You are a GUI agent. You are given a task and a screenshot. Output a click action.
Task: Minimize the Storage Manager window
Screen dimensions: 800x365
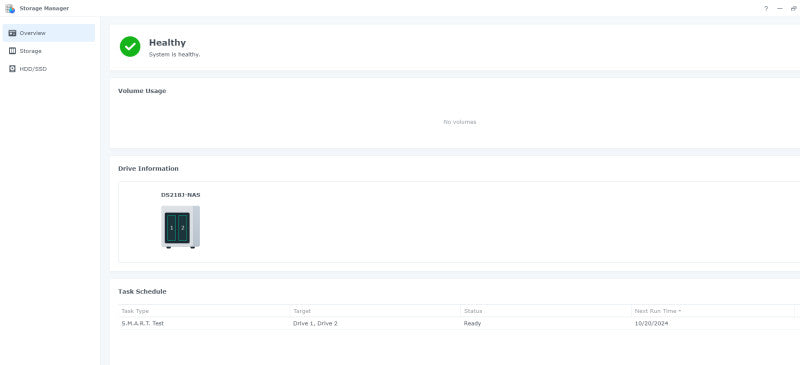click(x=780, y=9)
